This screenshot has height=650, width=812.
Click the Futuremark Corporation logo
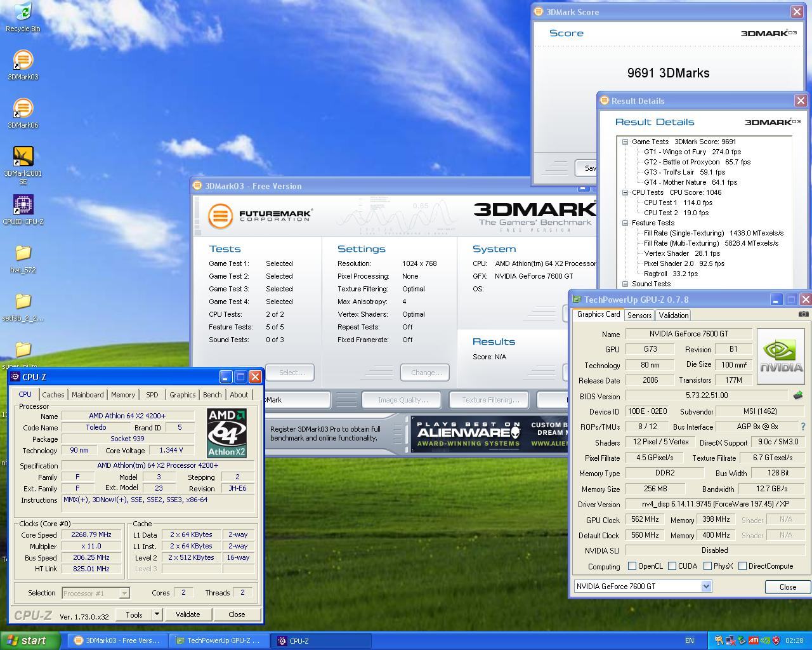pos(260,216)
